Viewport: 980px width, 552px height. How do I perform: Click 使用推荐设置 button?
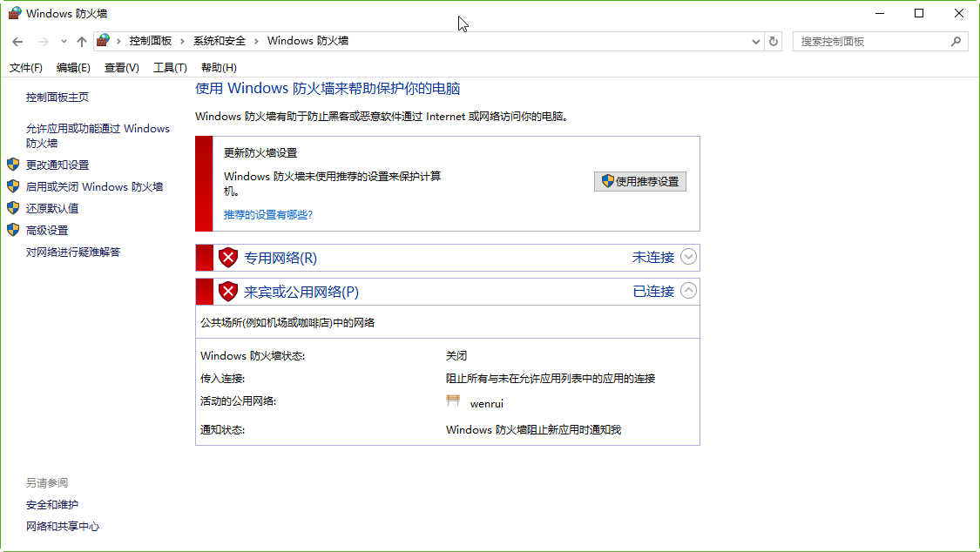click(x=640, y=182)
